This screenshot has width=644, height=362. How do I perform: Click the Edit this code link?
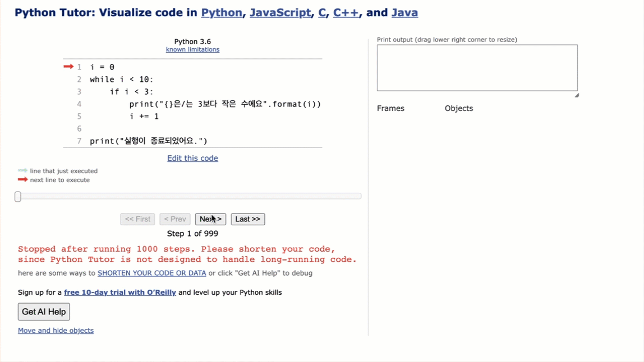pos(192,159)
